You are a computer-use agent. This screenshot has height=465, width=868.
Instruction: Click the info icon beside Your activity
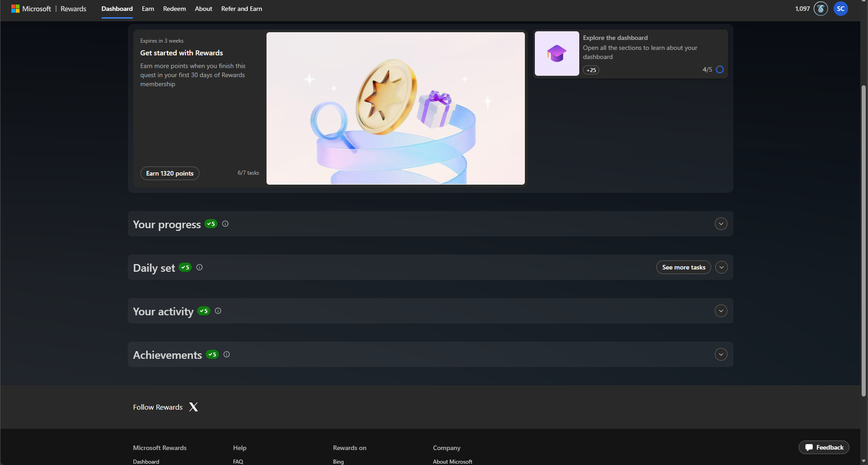pos(218,311)
